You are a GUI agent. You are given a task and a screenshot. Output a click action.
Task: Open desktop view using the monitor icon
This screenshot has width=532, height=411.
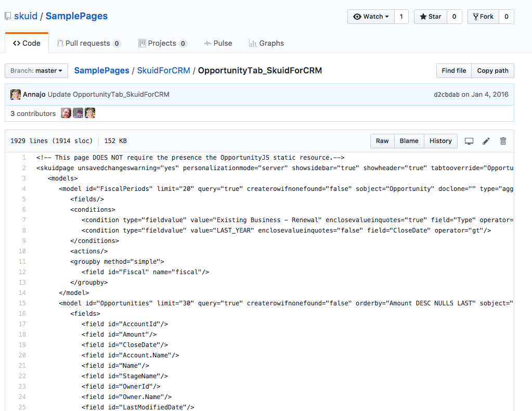click(469, 141)
